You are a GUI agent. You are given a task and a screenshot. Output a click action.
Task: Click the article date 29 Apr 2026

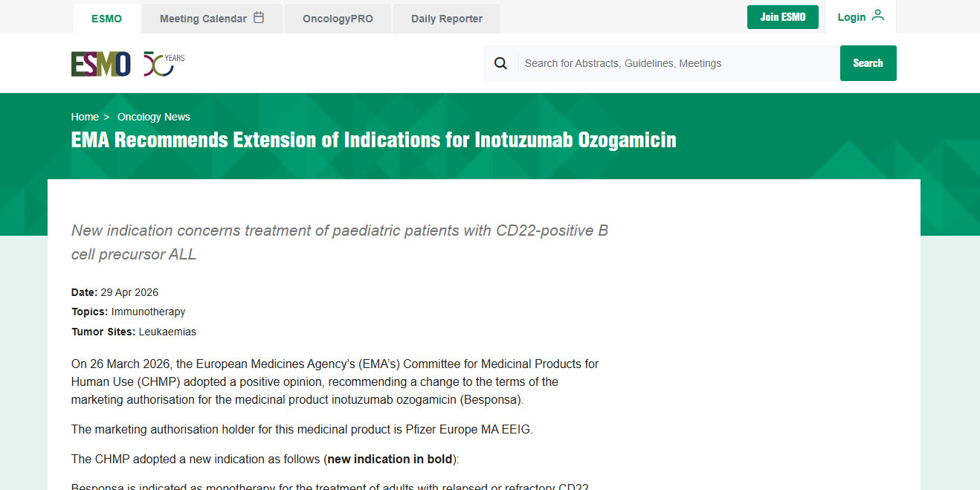pyautogui.click(x=129, y=292)
